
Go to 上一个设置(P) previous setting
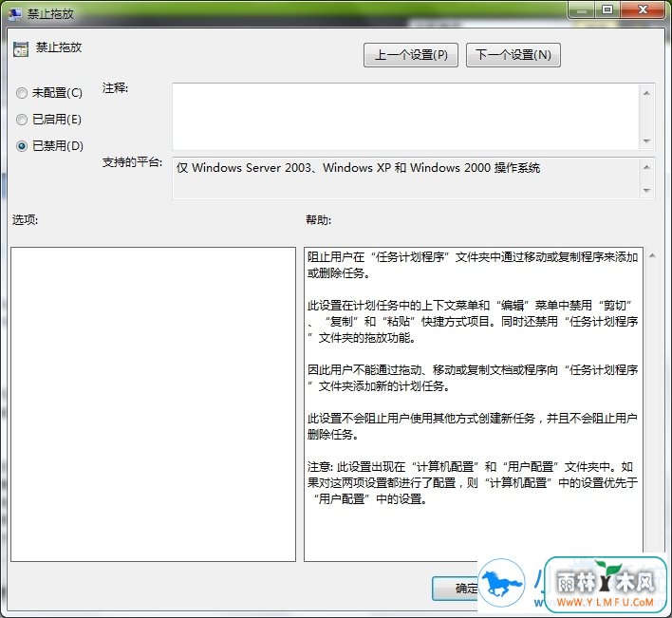[x=411, y=55]
